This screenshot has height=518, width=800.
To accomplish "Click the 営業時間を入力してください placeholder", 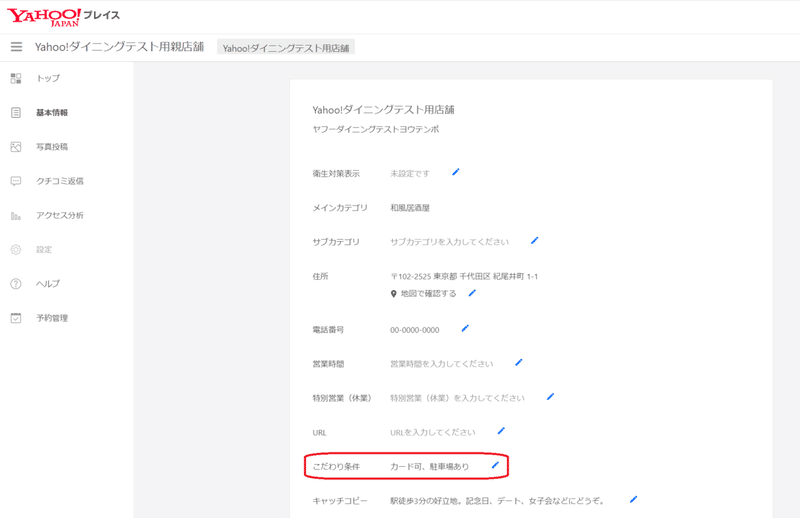I will 441,364.
